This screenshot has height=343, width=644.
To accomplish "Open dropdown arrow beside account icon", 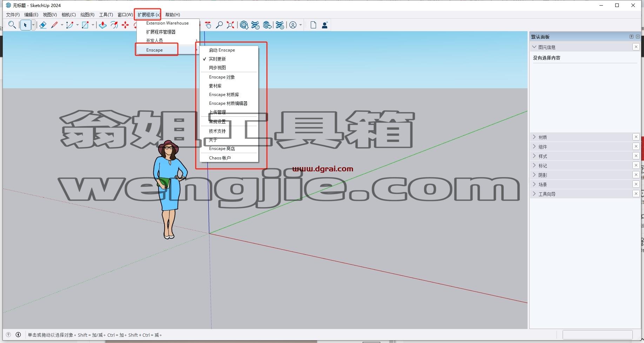I will click(301, 25).
